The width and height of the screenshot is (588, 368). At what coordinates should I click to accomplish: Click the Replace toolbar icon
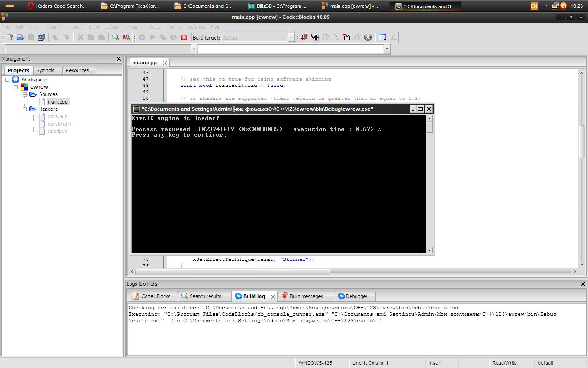pyautogui.click(x=126, y=37)
